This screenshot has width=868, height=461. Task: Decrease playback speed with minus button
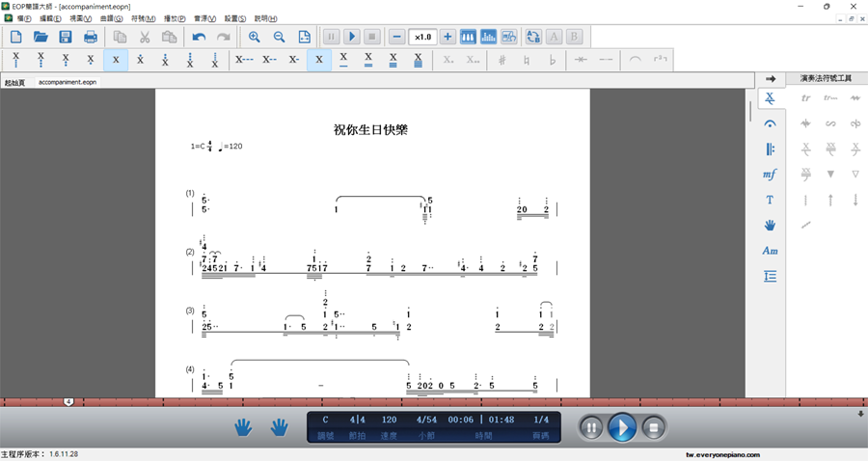tap(396, 37)
